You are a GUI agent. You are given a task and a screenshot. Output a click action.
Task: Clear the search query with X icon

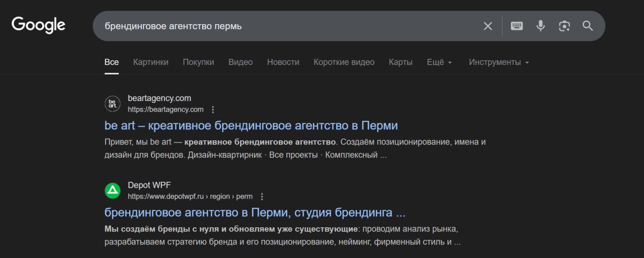point(488,26)
